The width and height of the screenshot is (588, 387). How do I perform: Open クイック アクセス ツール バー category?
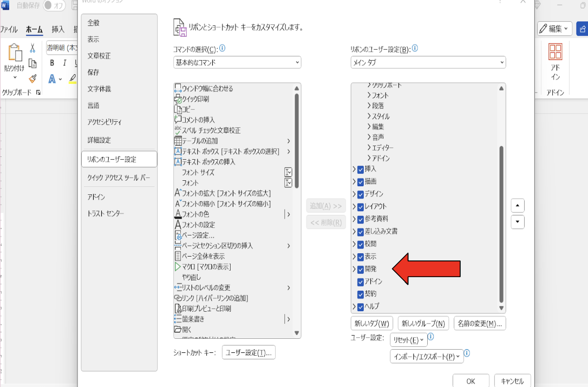[119, 178]
